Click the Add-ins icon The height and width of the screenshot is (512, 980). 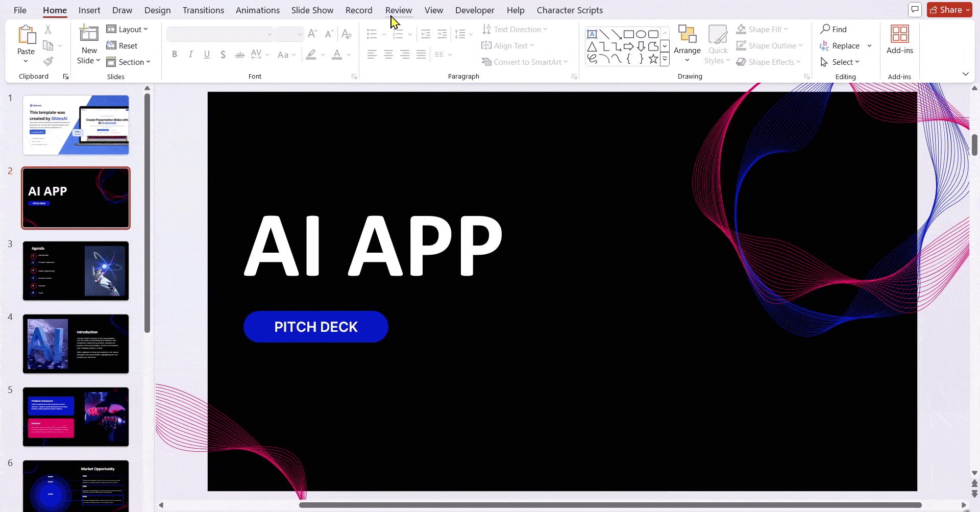pos(899,35)
